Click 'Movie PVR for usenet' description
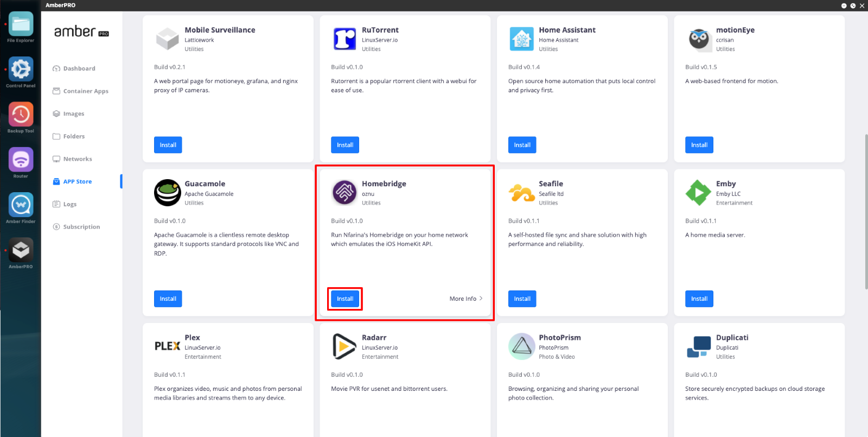 tap(389, 389)
